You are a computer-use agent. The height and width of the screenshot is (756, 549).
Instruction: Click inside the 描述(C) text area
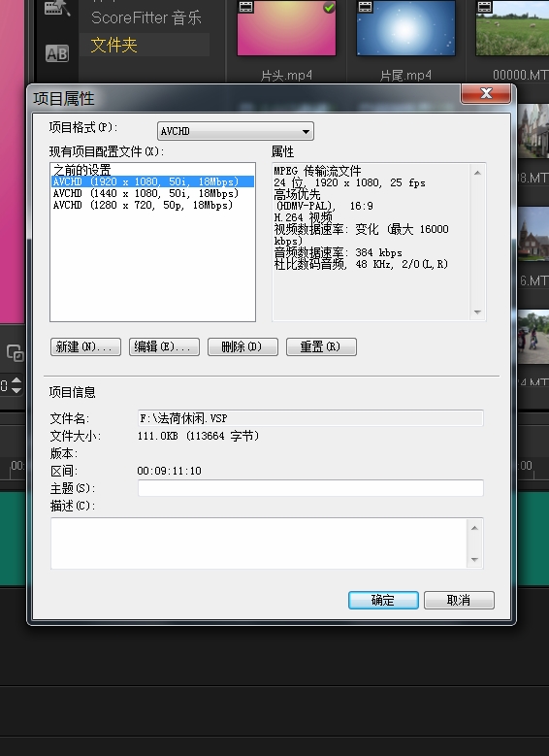(x=258, y=543)
